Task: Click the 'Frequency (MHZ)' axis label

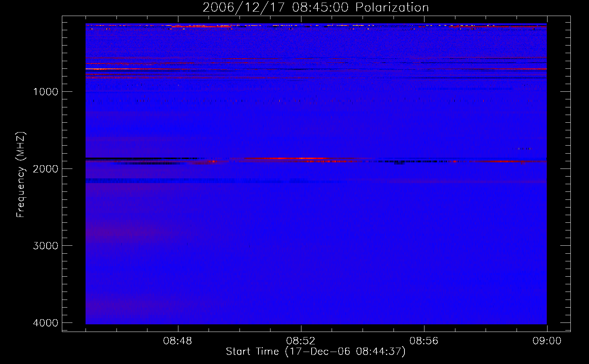Action: coord(20,175)
